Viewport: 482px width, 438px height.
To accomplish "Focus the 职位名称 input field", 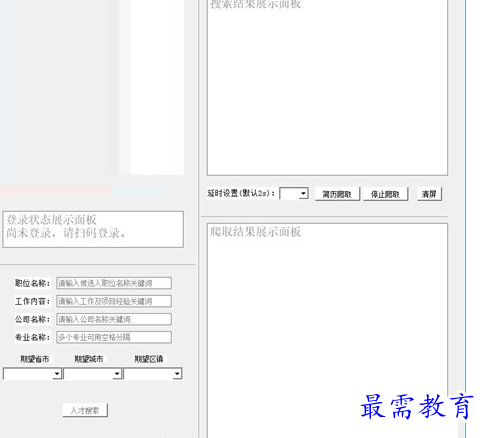I will [x=114, y=283].
